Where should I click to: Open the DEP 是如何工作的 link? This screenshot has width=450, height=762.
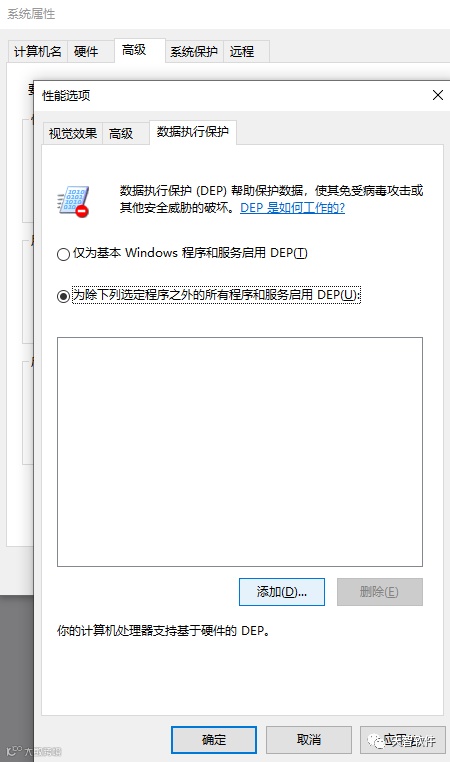click(x=293, y=208)
